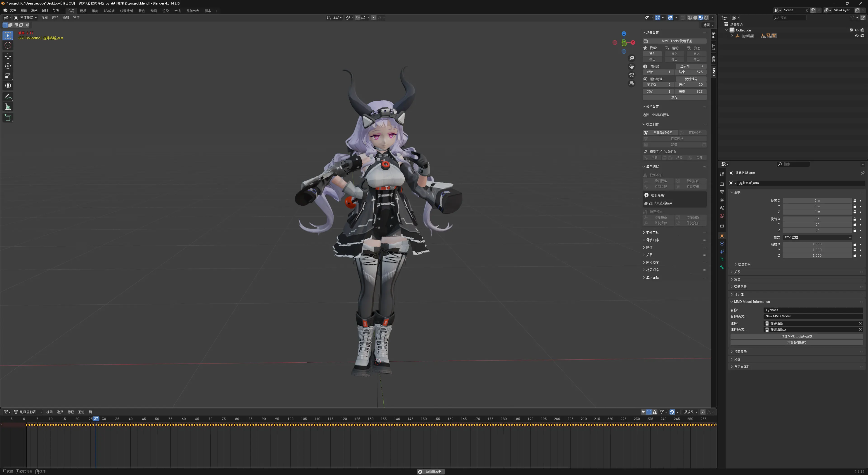The height and width of the screenshot is (475, 868).
Task: Switch viewport to rendered shading
Action: [x=706, y=18]
